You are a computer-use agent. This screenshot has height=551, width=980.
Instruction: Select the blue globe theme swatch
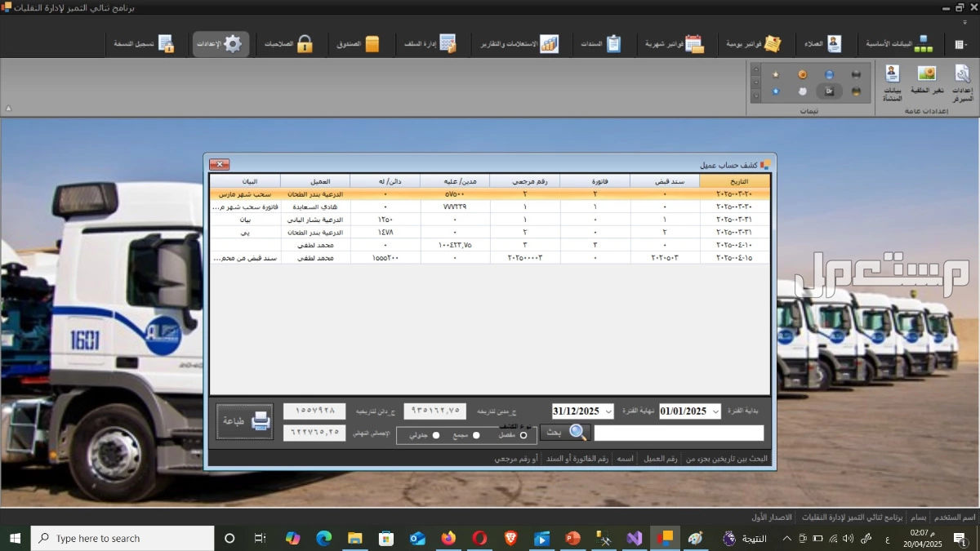[x=829, y=74]
